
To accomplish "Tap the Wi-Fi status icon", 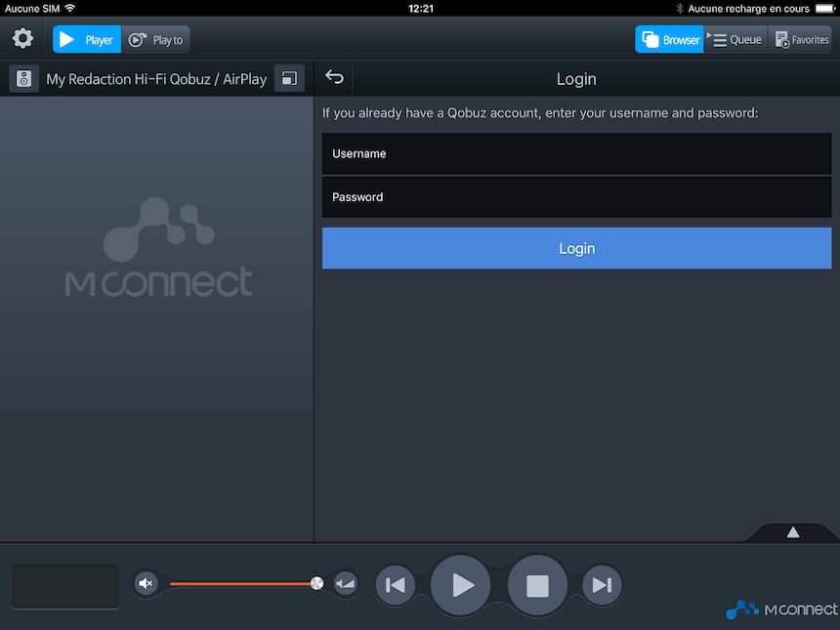I will (69, 8).
